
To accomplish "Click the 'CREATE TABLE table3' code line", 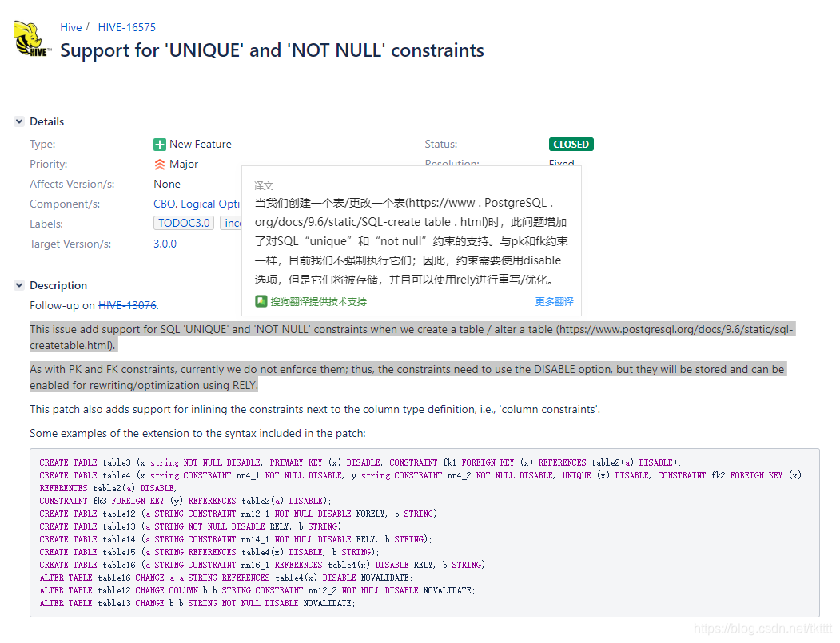I will [x=360, y=462].
